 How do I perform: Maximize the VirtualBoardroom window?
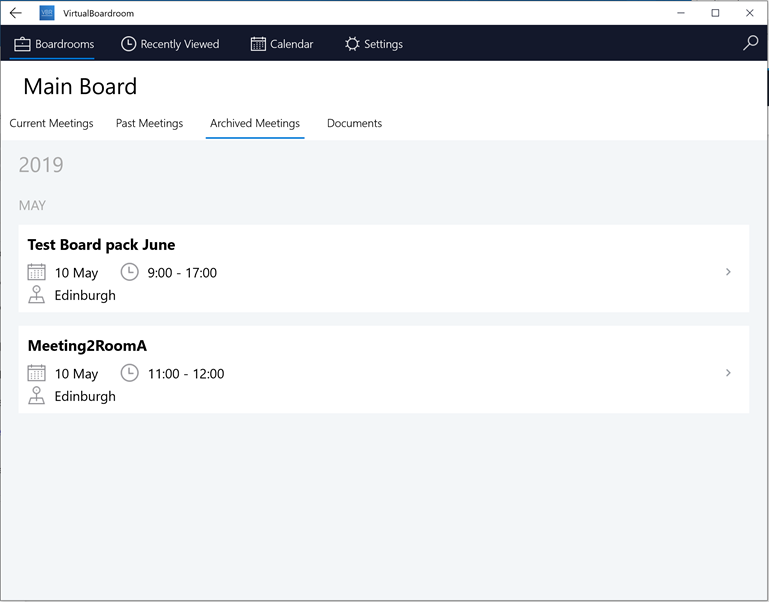715,13
